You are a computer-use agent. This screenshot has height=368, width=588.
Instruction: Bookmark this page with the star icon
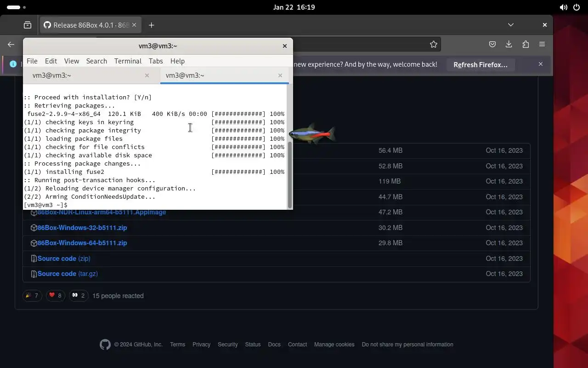point(433,44)
